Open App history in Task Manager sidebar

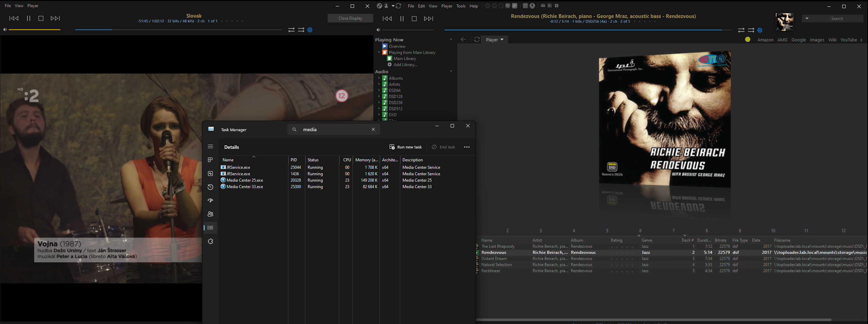tap(210, 187)
